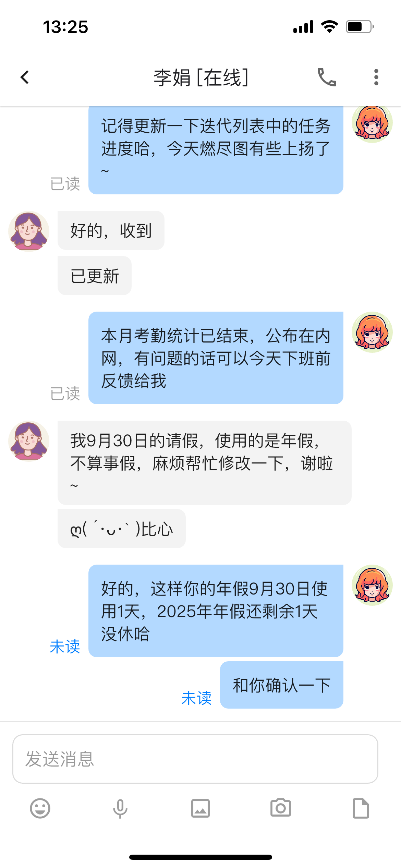Tap my avatar beside the 考勤统计 message
401x868 pixels.
(x=372, y=332)
